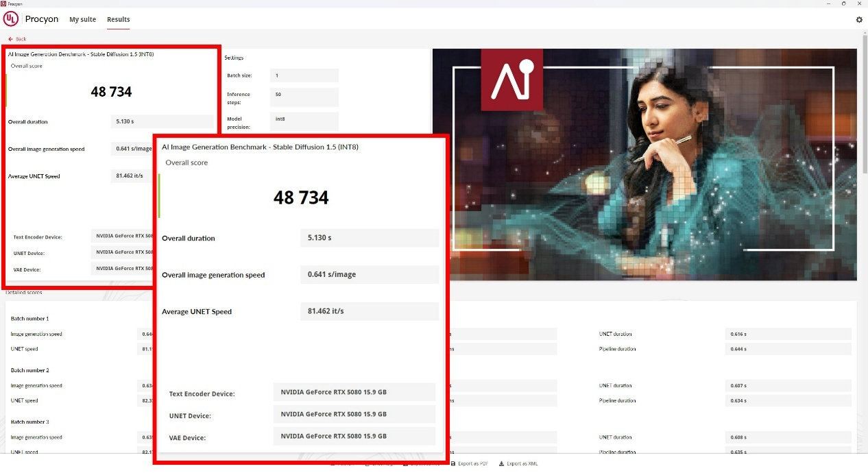Screen dimensions: 868x473
Task: Click the Detailed scores heading
Action: click(24, 293)
